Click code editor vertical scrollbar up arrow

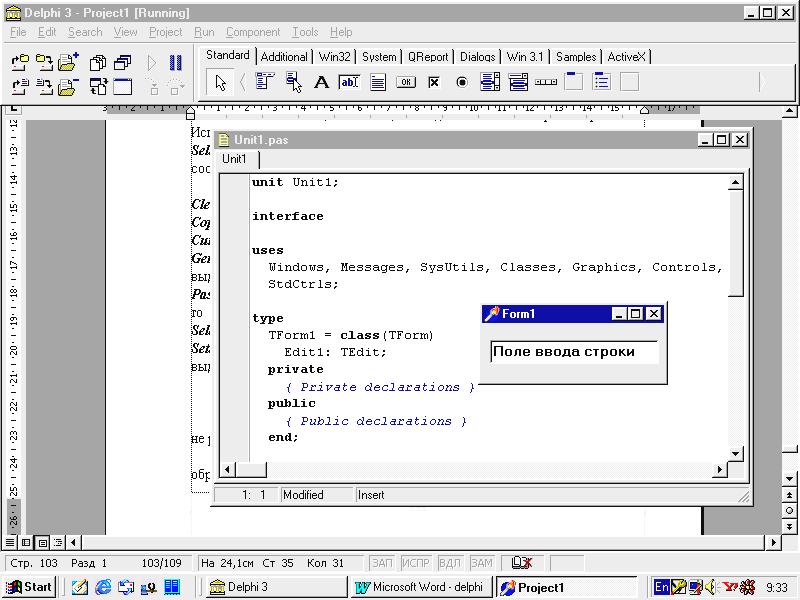[x=735, y=183]
